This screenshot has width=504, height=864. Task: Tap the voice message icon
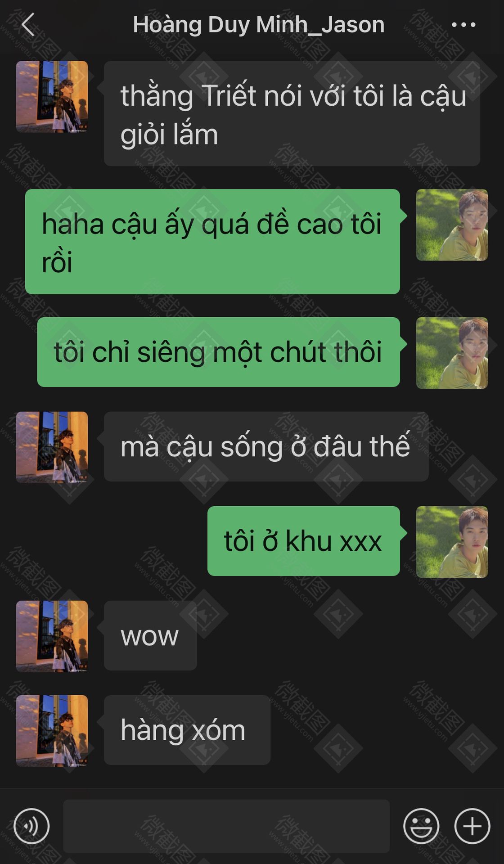click(31, 826)
